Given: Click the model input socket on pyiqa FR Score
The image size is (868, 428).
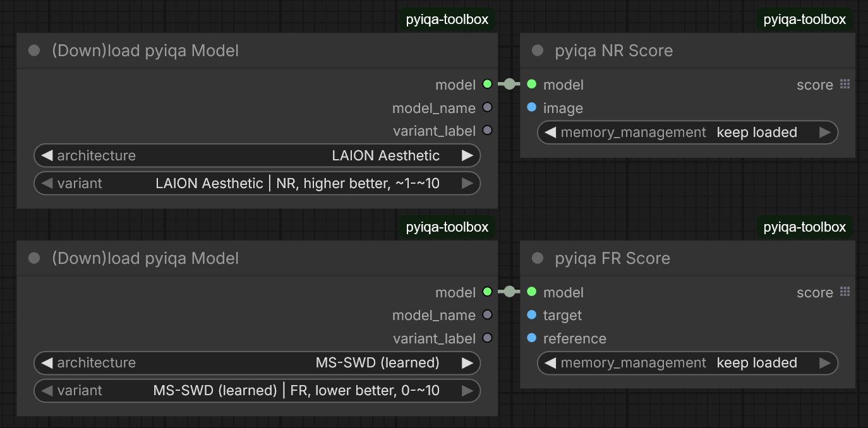Looking at the screenshot, I should [531, 292].
